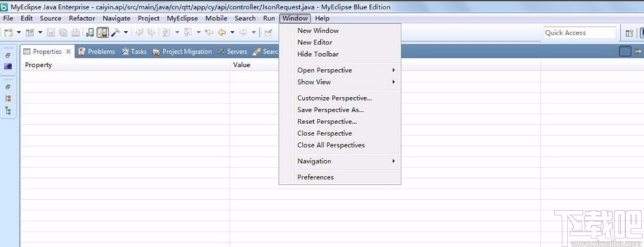Choose Reset Perspective... menu item
Screen dimensions: 644x247
coord(340,122)
